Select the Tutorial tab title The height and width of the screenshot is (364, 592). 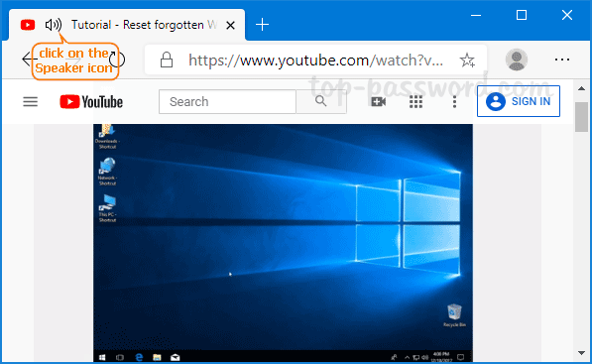tap(144, 25)
